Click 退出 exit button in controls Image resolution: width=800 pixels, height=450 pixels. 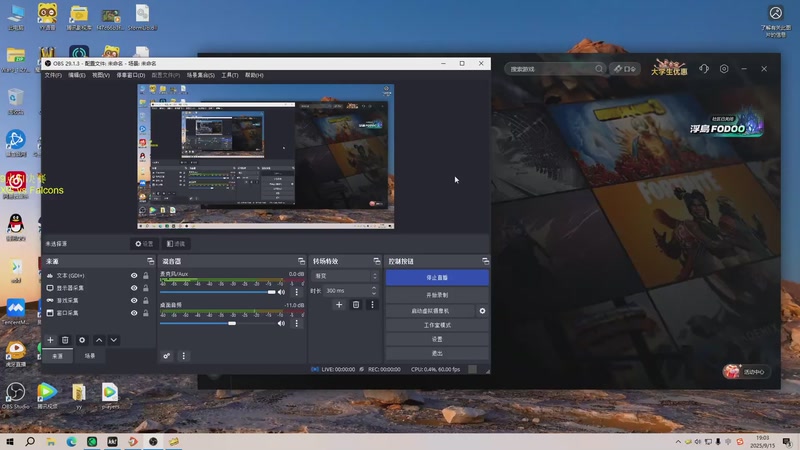pyautogui.click(x=437, y=353)
